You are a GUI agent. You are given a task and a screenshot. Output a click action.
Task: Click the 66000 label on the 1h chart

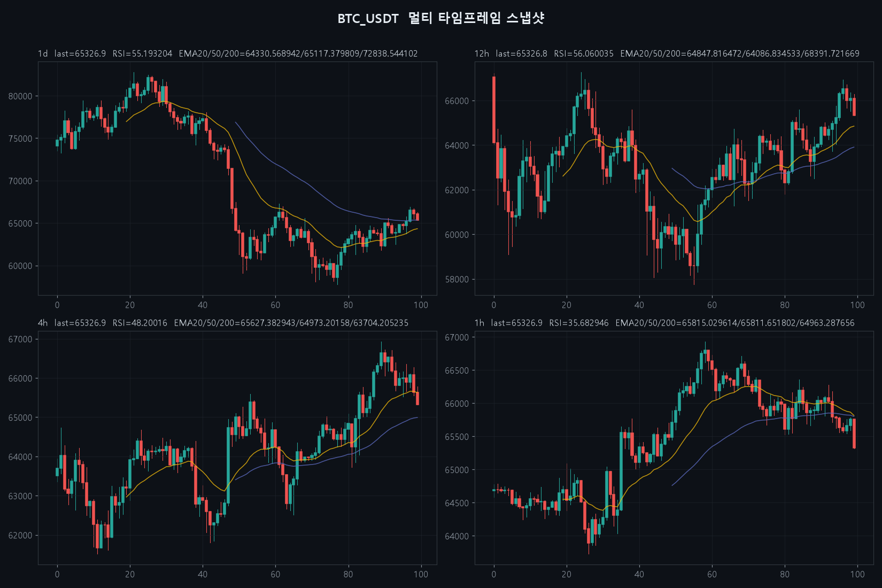(x=457, y=404)
